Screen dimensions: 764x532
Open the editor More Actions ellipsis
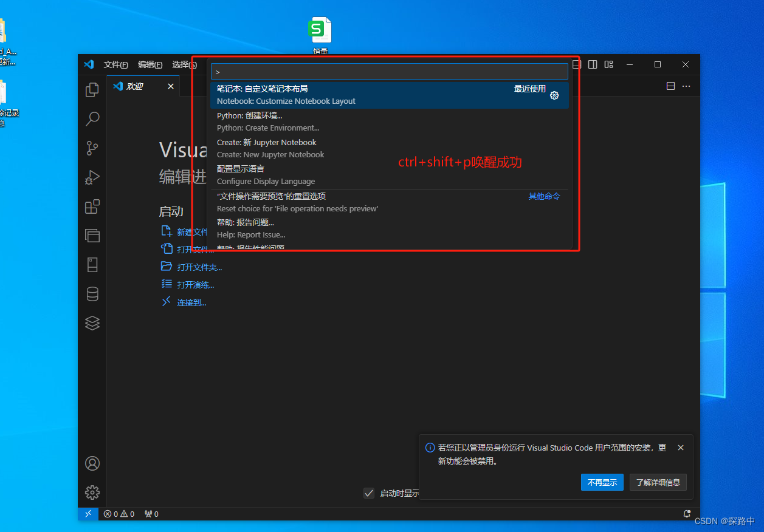686,86
